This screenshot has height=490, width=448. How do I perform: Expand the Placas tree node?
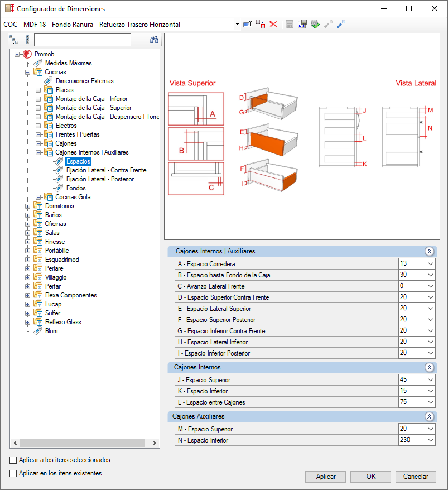[x=38, y=90]
